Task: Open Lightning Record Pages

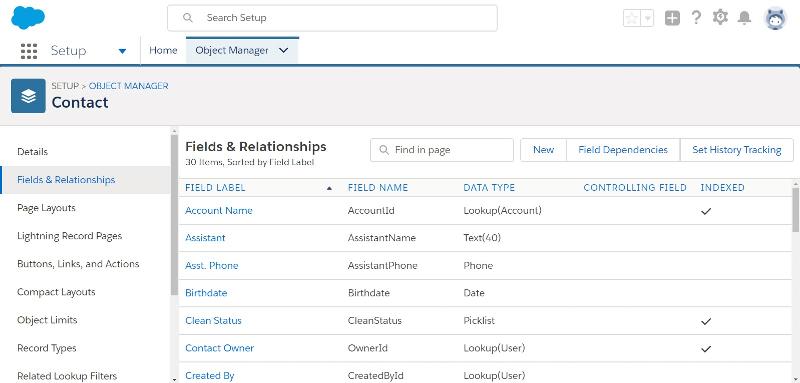Action: coord(69,236)
